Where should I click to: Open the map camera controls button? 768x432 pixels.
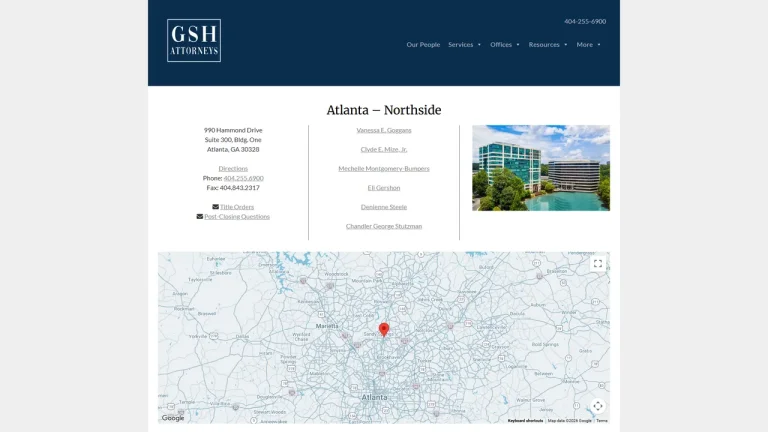(x=598, y=406)
